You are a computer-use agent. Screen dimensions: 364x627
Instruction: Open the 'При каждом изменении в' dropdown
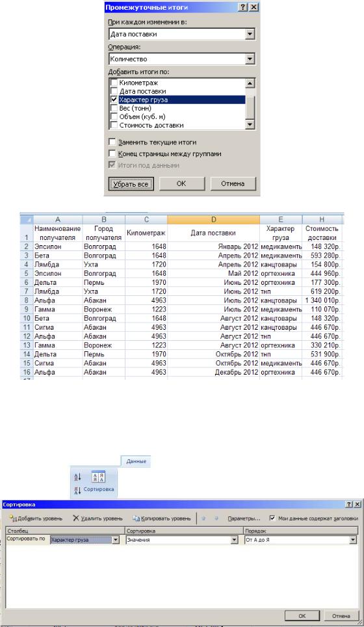[x=250, y=34]
